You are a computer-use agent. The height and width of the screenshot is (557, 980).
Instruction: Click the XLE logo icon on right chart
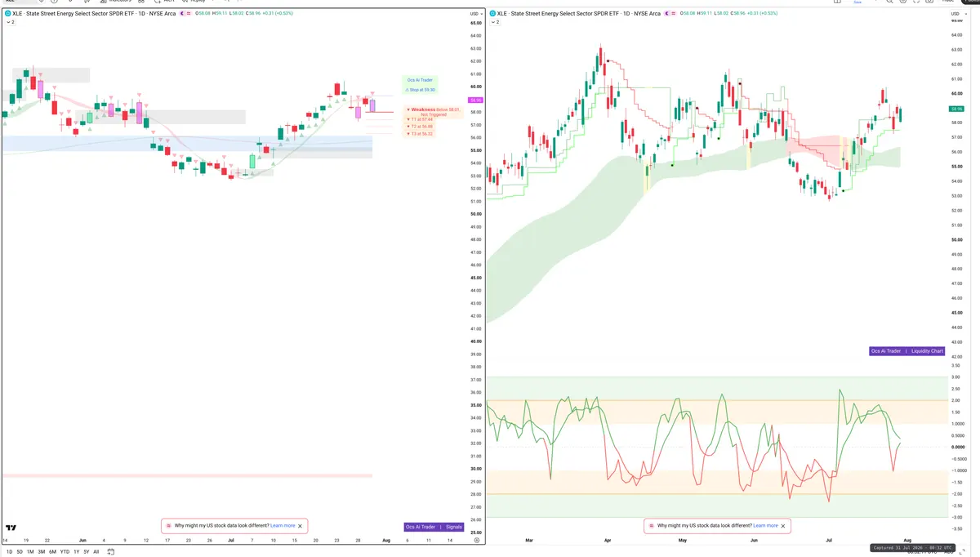point(492,14)
